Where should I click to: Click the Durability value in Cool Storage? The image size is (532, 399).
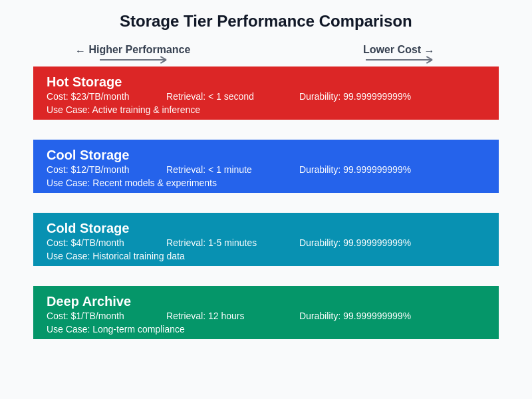click(355, 170)
